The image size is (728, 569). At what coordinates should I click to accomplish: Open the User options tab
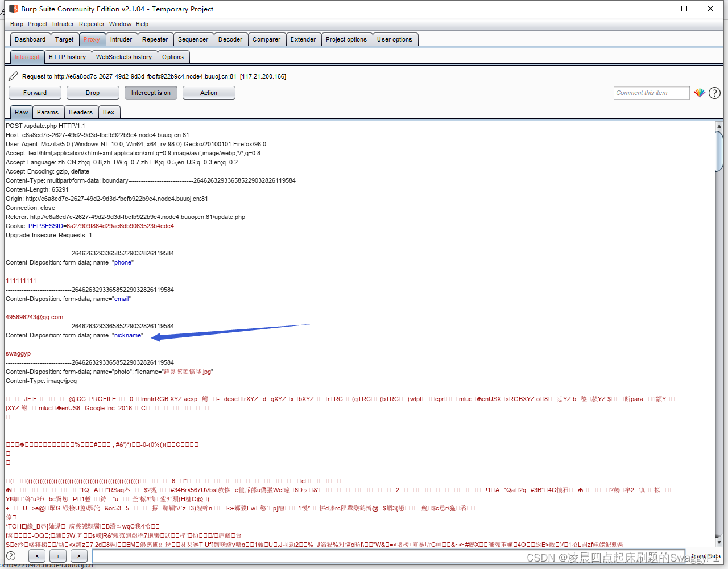pyautogui.click(x=395, y=39)
